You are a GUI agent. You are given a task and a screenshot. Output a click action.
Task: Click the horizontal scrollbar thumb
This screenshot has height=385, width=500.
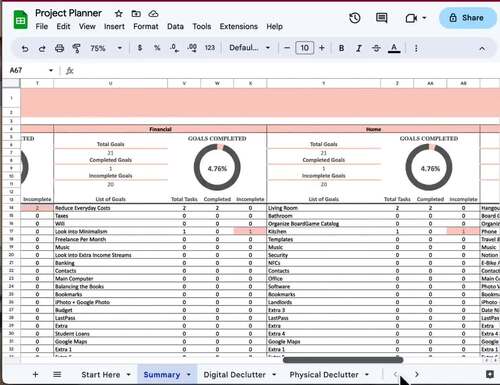coord(343,360)
